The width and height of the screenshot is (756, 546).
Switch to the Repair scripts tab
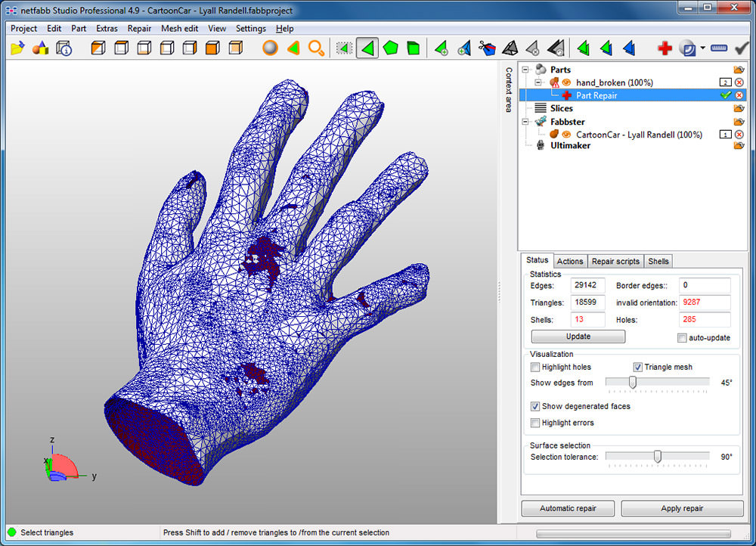click(x=615, y=261)
